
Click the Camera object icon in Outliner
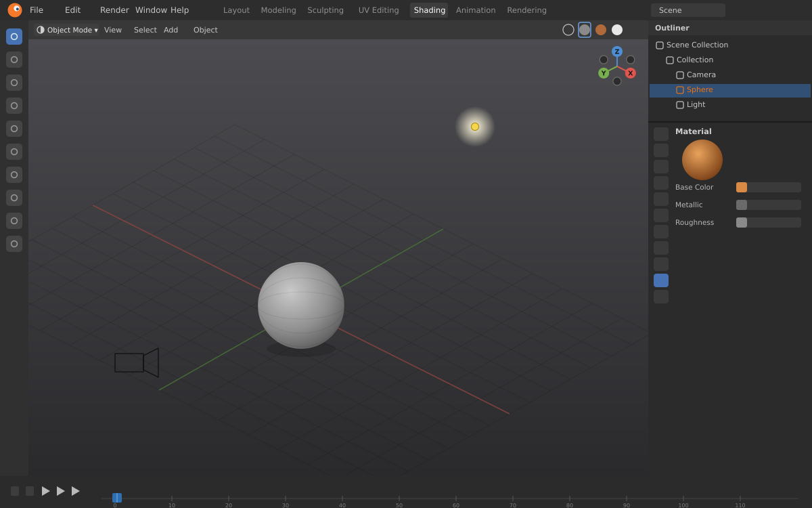tap(680, 75)
